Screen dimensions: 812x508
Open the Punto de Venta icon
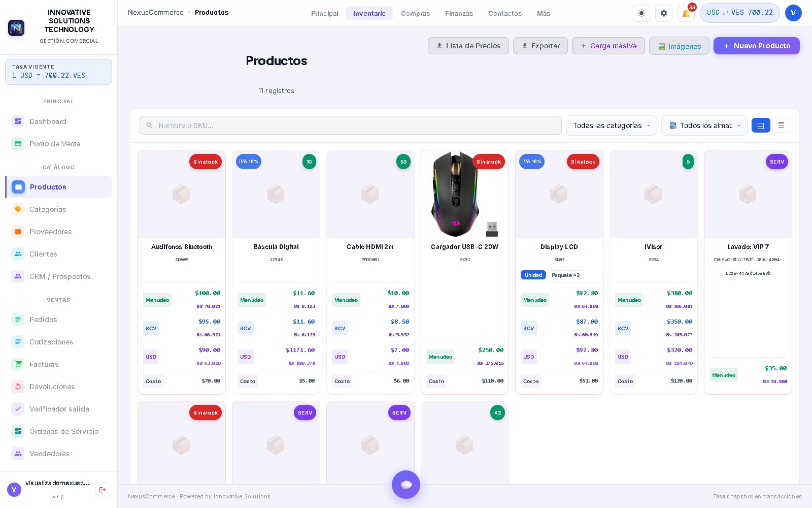(18, 144)
